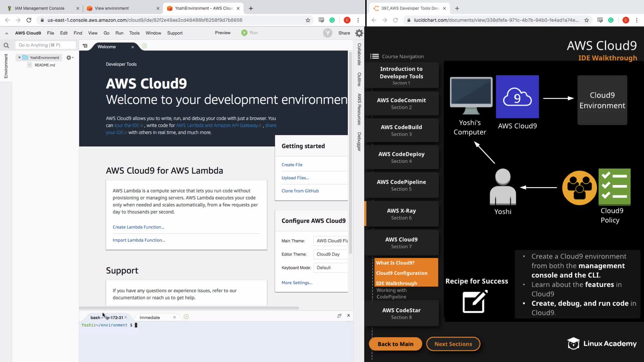Add new tab with plus icon beside Welcome
This screenshot has width=644, height=362.
point(144,46)
